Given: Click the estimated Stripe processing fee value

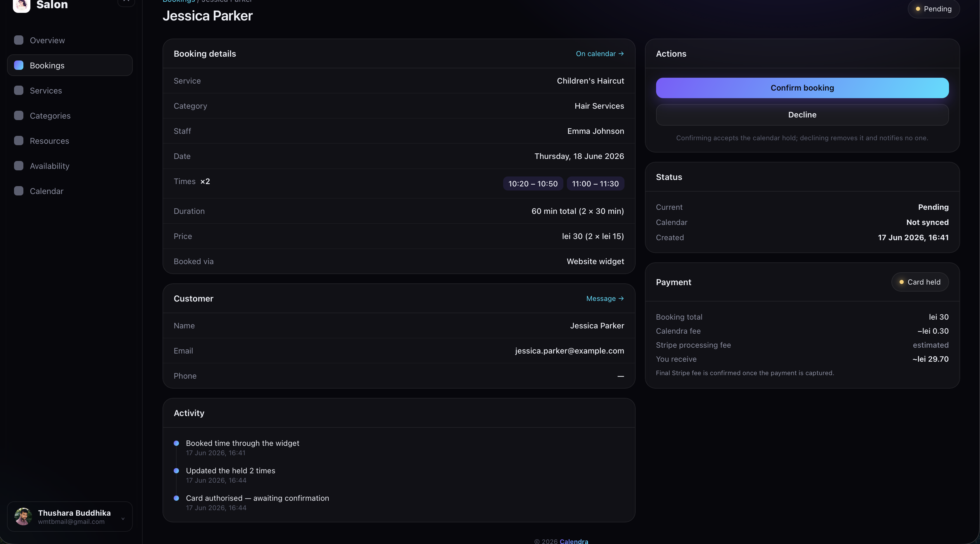Looking at the screenshot, I should (931, 345).
